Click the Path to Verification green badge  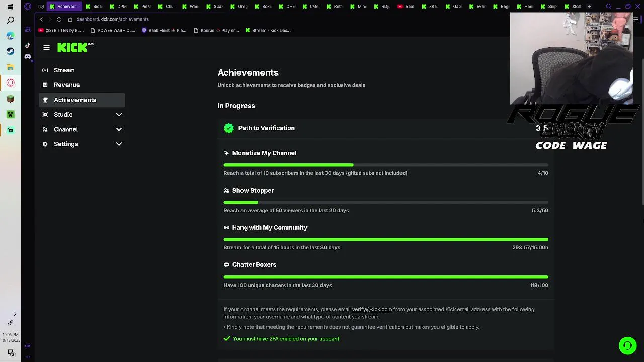pyautogui.click(x=229, y=128)
